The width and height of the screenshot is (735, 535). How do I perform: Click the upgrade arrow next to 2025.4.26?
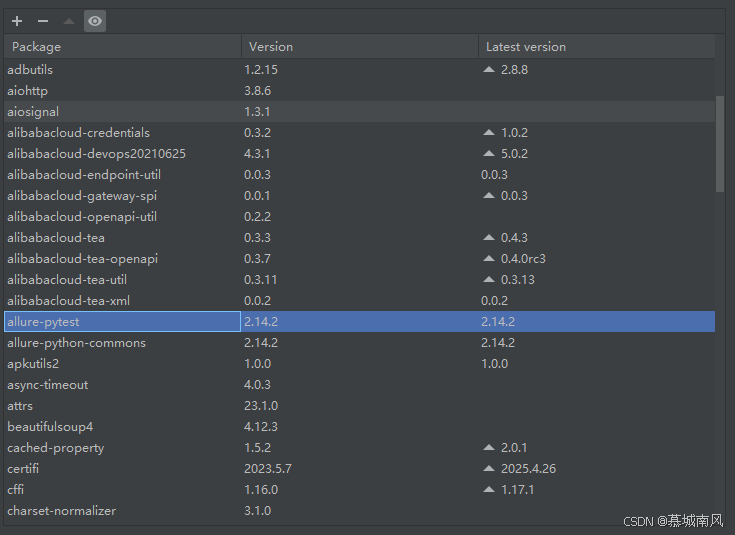point(489,468)
